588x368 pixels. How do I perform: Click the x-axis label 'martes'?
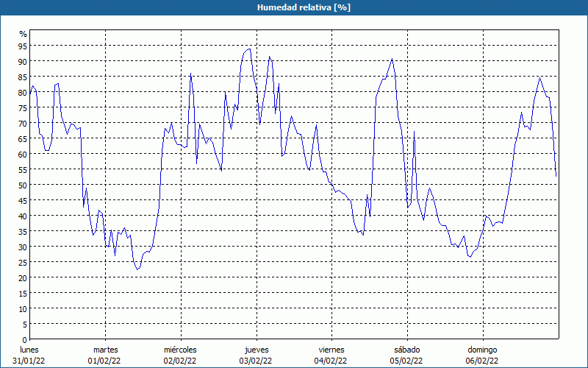(x=106, y=350)
